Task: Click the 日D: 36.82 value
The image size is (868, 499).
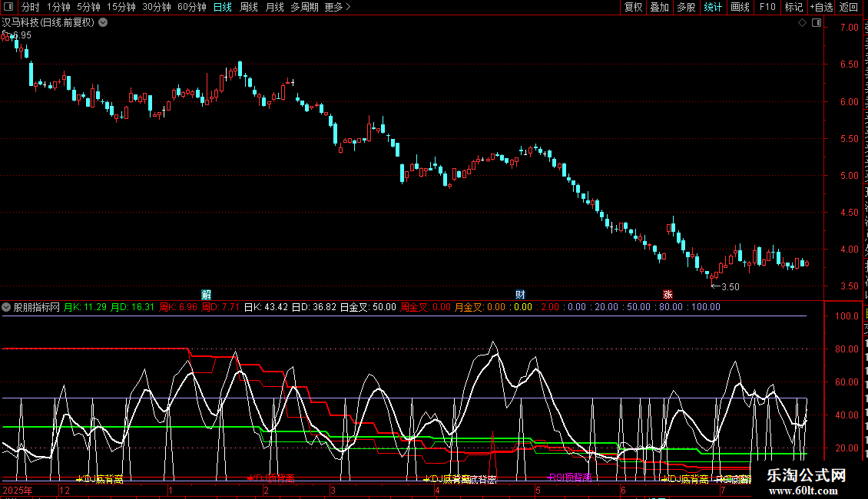Action: click(314, 307)
